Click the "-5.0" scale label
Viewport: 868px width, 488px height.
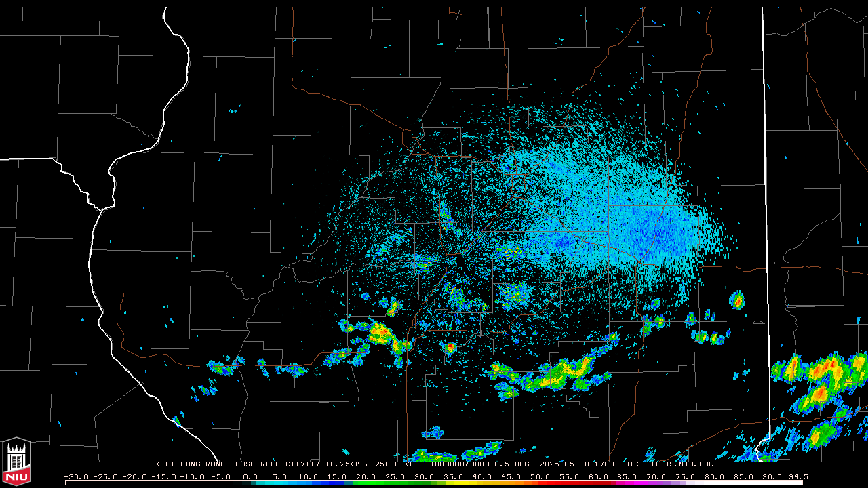221,477
